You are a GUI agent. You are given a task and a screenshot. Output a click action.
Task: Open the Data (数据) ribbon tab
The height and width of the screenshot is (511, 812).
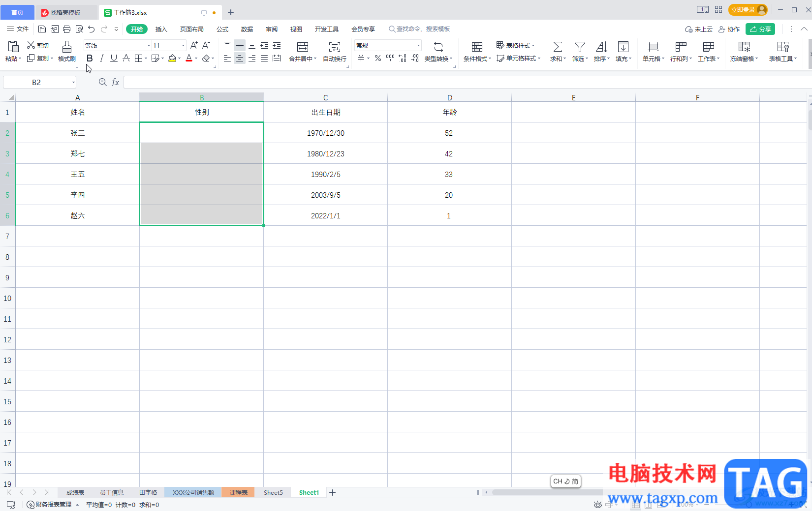(x=247, y=29)
